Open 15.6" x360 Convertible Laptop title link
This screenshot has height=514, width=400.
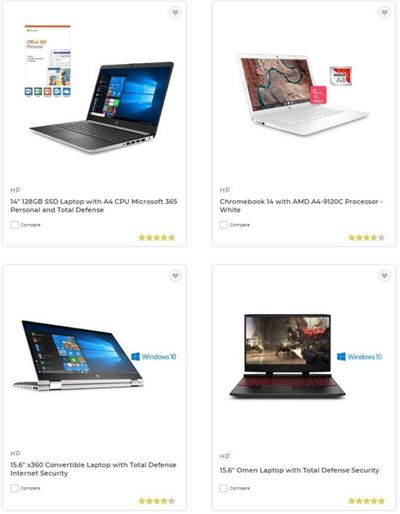click(x=93, y=469)
